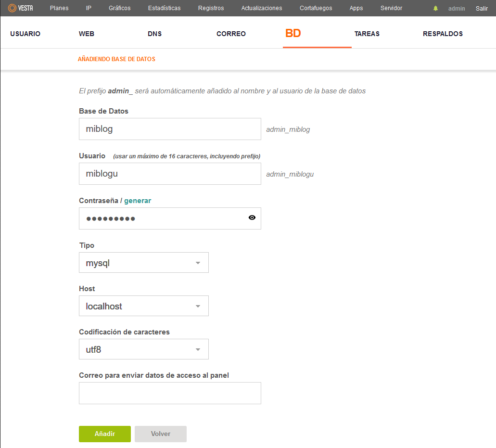Expand the utf8 character encoding dropdown

(144, 349)
